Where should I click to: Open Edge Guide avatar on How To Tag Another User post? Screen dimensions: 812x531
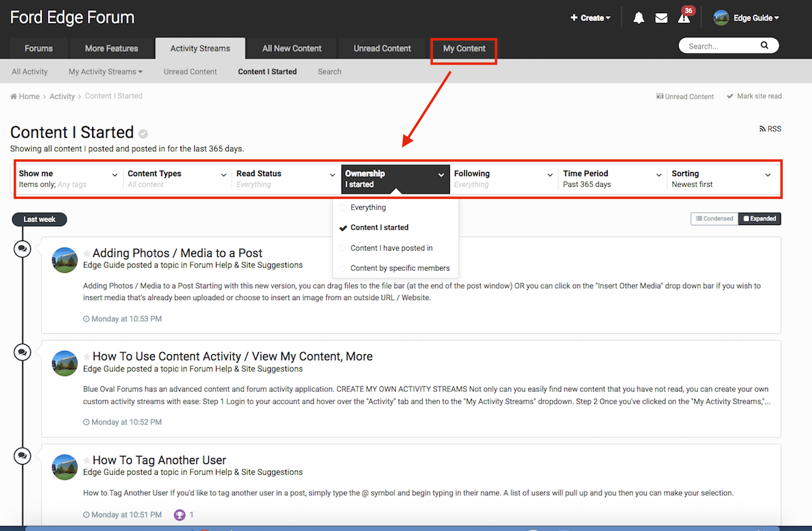click(x=65, y=467)
